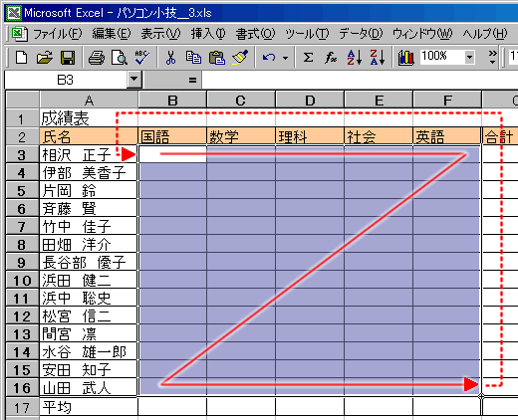Select row 1 header
The image size is (518, 420).
click(x=22, y=118)
